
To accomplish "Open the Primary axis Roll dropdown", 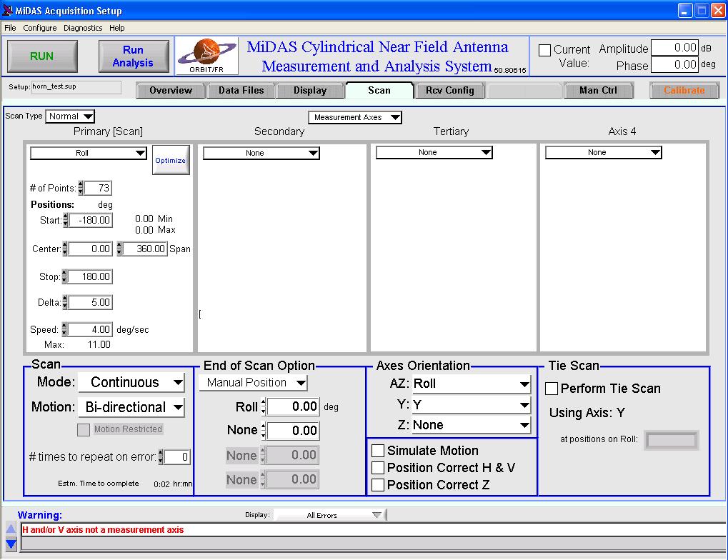I will [88, 153].
